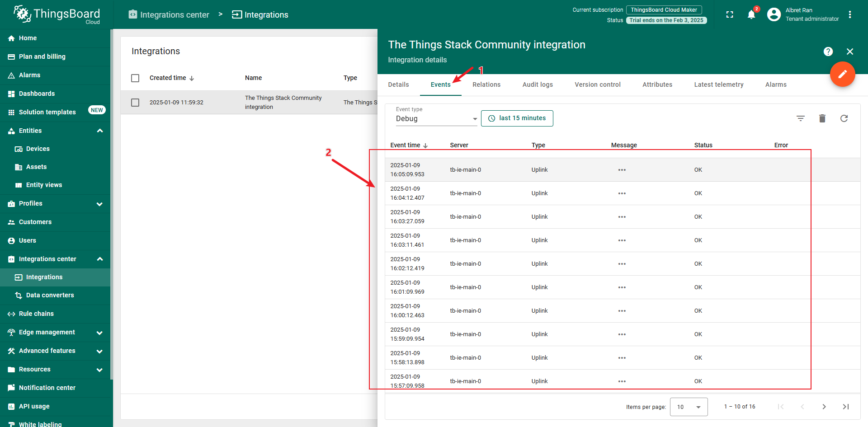Switch to the Events tab
The image size is (868, 427).
[441, 84]
